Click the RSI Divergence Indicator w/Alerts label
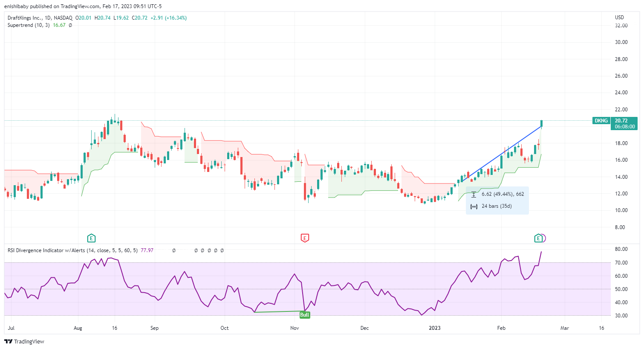Image resolution: width=644 pixels, height=349 pixels. point(46,250)
